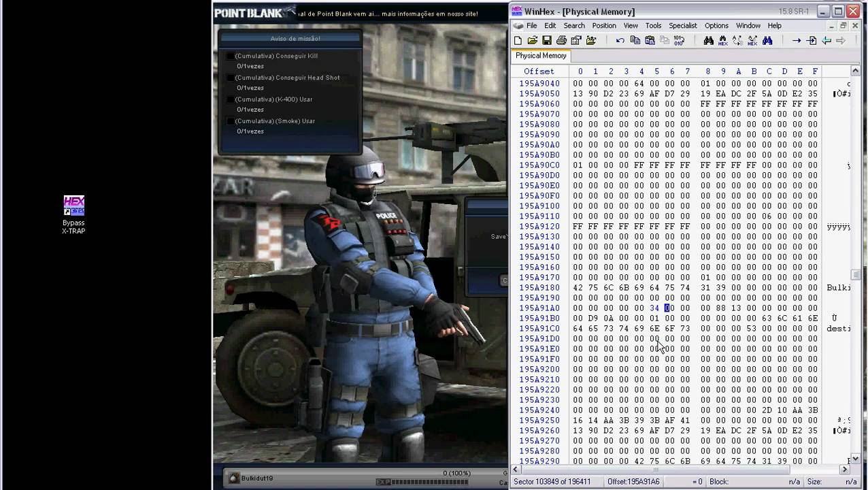Viewport: 868px width, 490px height.
Task: Click the greyed Write Clipboard icon
Action: click(x=665, y=41)
